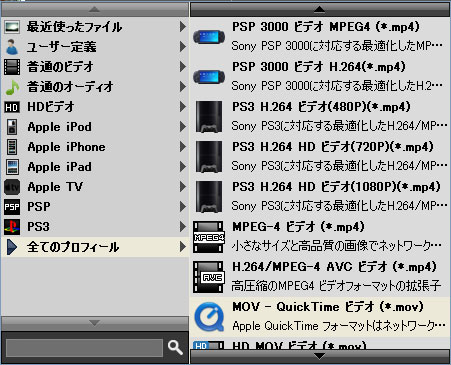Click category list scroll-down arrow bar
451x365 pixels.
pos(95,323)
